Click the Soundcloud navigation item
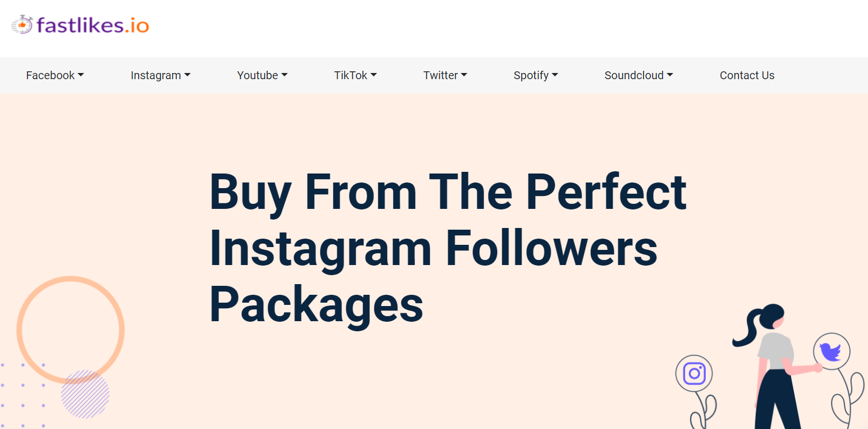 click(x=633, y=75)
